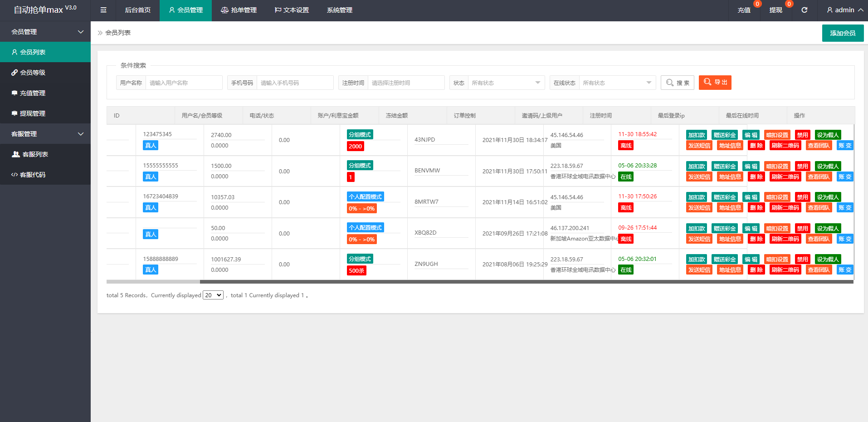Click the refresh icon in top bar
Image resolution: width=868 pixels, height=422 pixels.
click(804, 10)
